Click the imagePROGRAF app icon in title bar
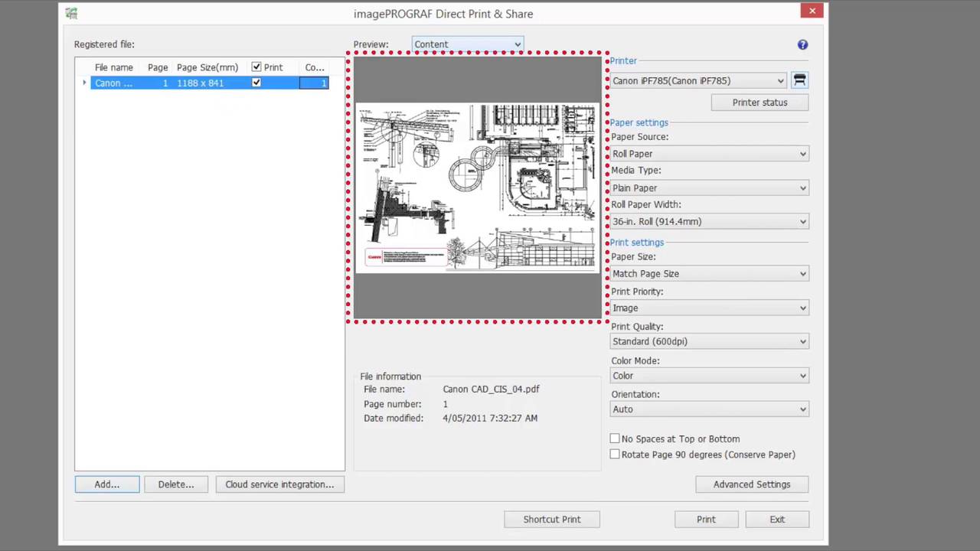 71,13
